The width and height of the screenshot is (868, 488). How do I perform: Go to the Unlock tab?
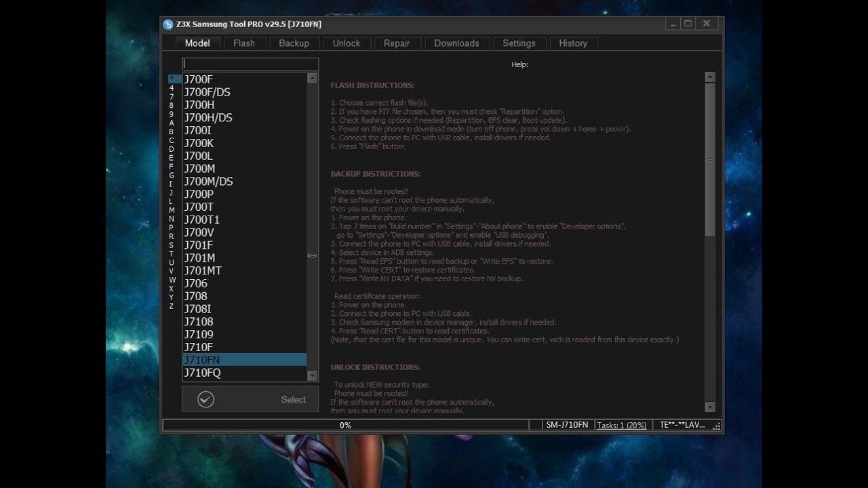[x=346, y=43]
